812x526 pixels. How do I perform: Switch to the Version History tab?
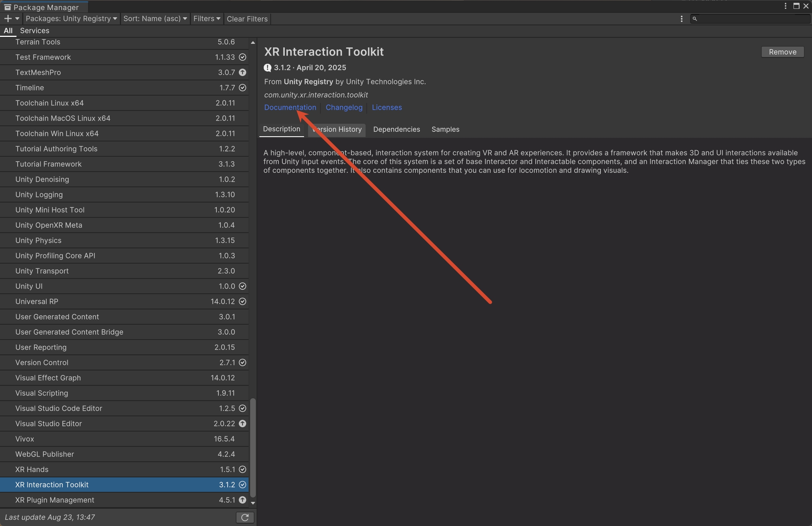[337, 129]
